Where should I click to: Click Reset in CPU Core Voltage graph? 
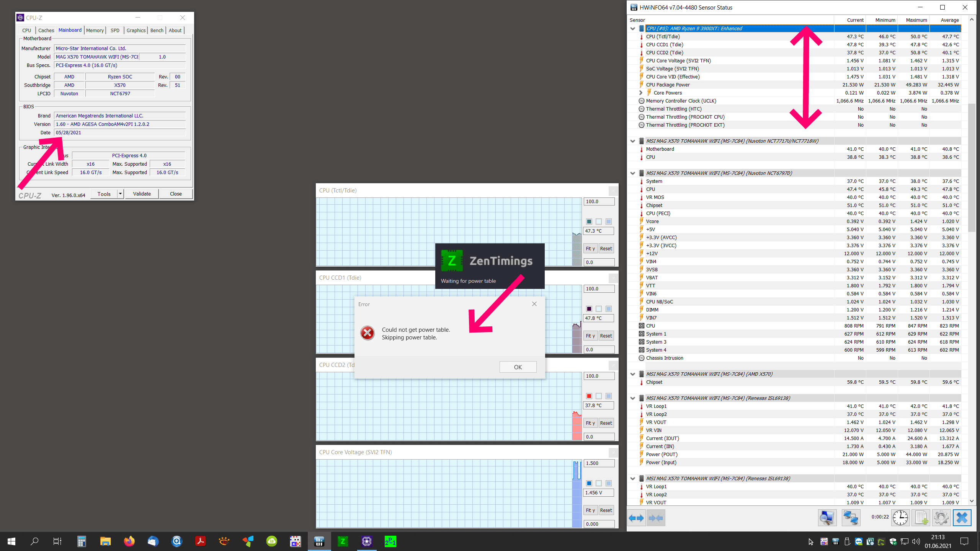point(606,510)
